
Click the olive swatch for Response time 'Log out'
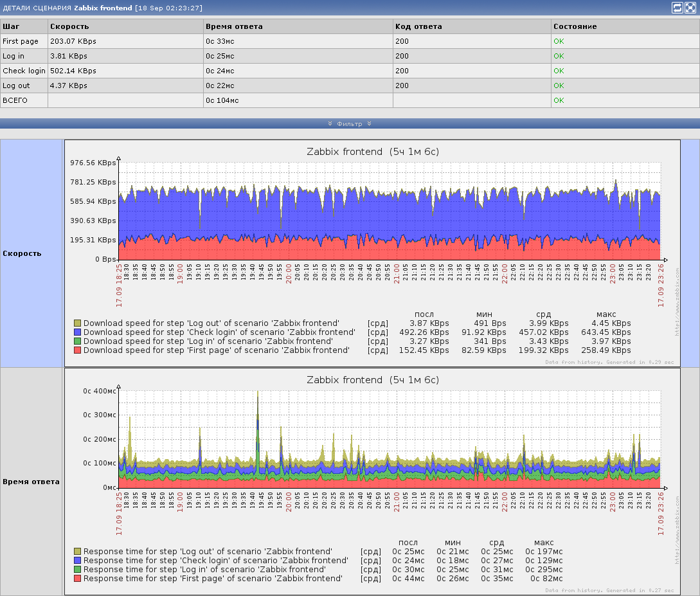(77, 552)
